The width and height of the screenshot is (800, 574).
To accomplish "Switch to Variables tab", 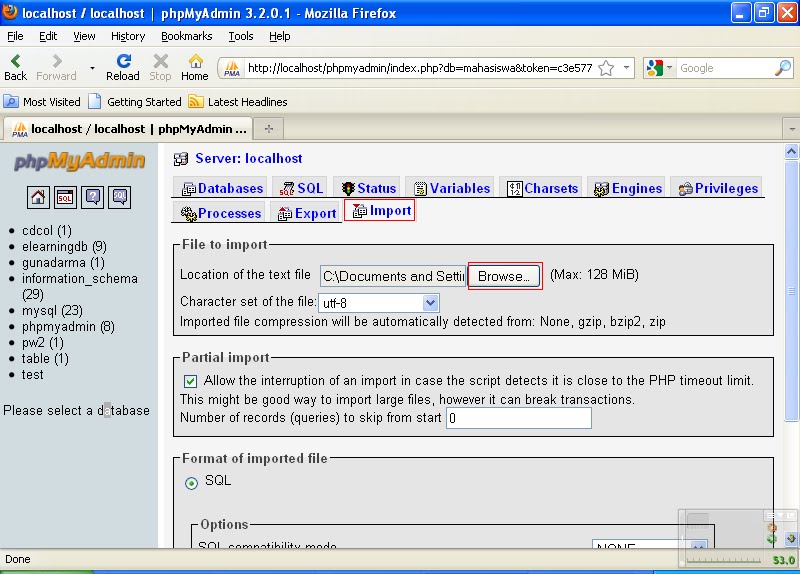I will tap(452, 188).
